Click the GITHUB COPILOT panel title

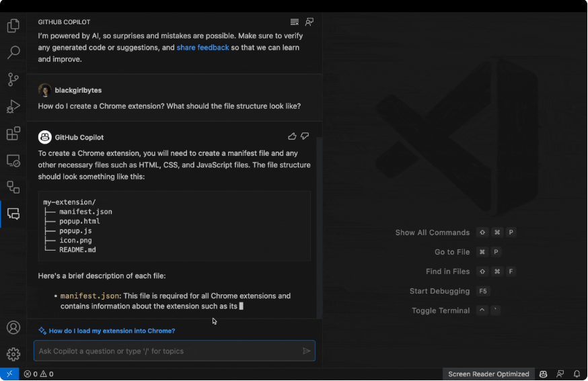64,22
